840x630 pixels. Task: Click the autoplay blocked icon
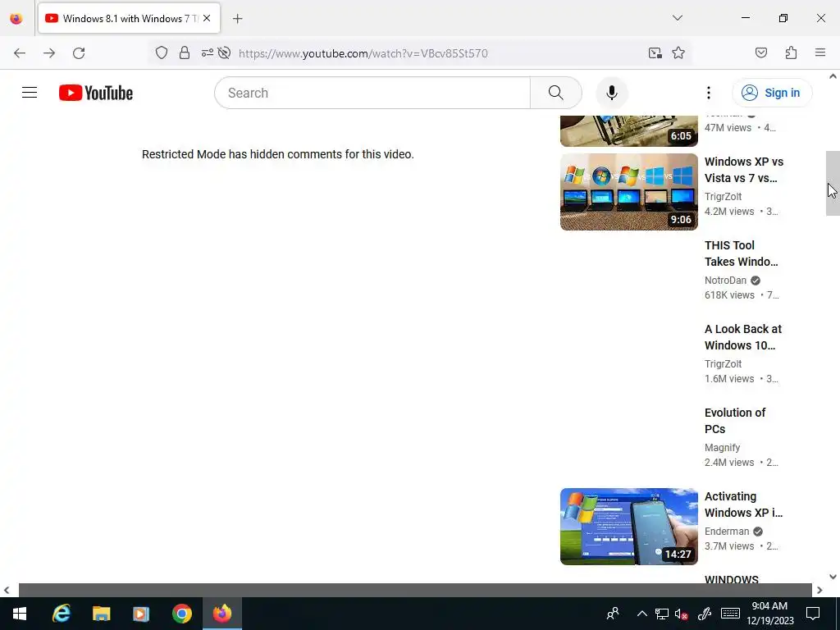(225, 52)
